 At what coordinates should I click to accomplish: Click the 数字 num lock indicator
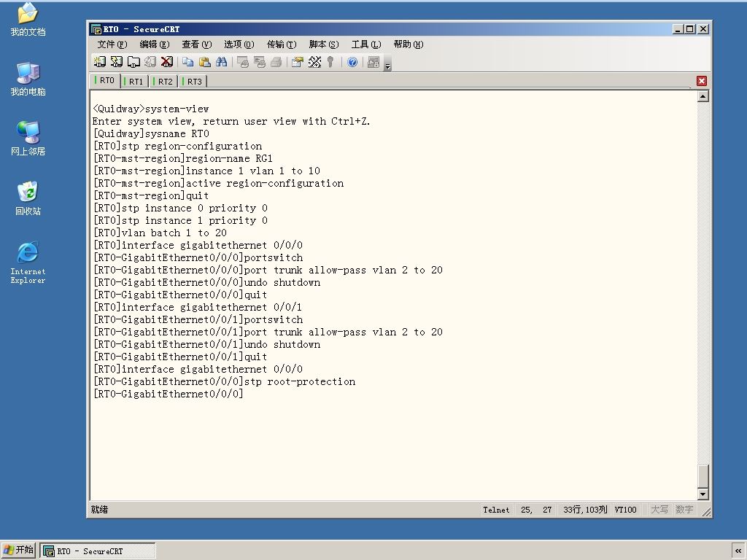pyautogui.click(x=684, y=510)
